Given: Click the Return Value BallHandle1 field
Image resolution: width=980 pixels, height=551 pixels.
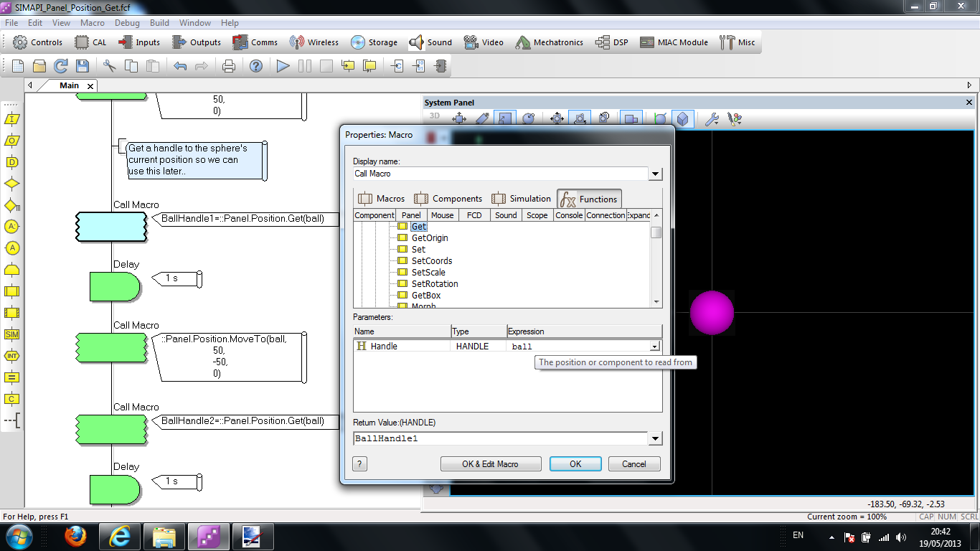Looking at the screenshot, I should click(x=501, y=438).
